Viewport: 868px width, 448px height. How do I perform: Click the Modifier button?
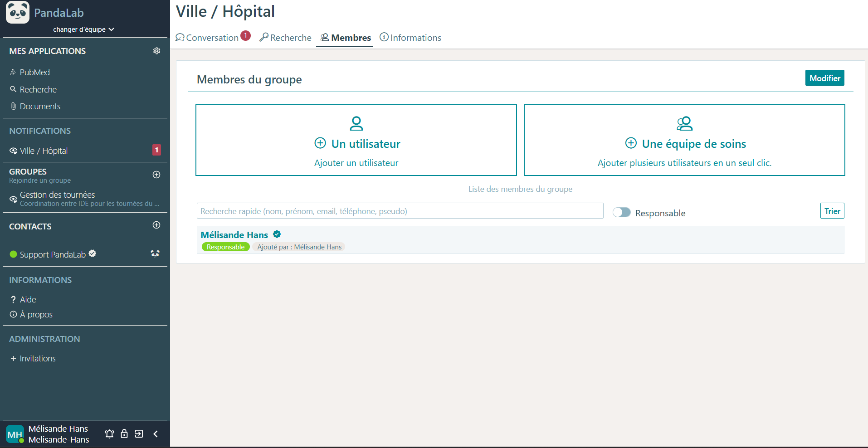[824, 78]
